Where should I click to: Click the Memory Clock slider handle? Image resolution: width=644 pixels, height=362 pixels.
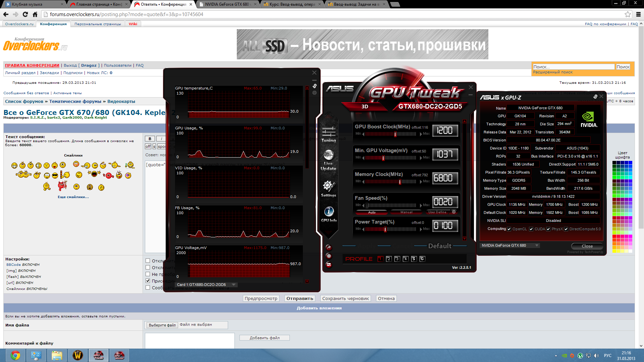click(400, 182)
